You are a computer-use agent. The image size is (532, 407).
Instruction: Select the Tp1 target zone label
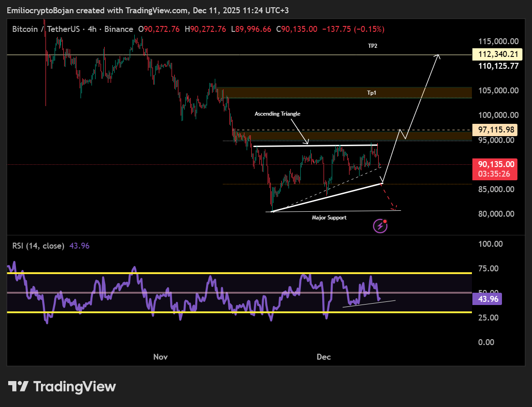pos(372,93)
